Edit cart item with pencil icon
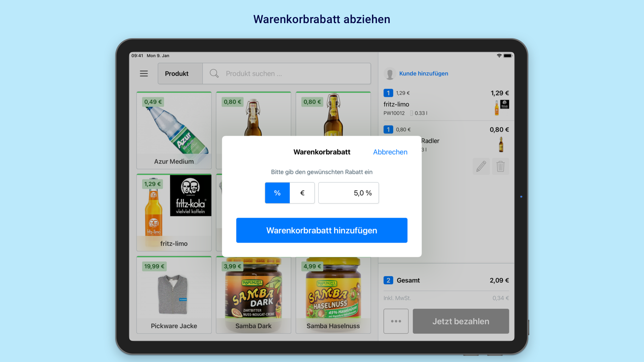This screenshot has width=644, height=362. coord(481,166)
